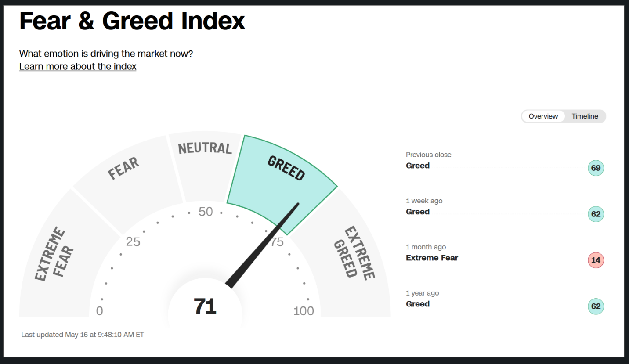
Task: Click the 1 year ago badge showing 62
Action: [596, 306]
